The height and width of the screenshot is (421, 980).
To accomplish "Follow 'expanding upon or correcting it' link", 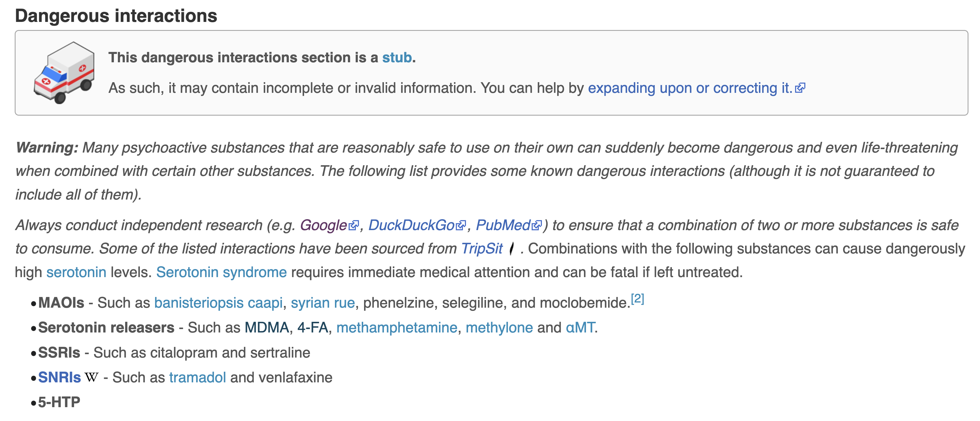I will 690,88.
